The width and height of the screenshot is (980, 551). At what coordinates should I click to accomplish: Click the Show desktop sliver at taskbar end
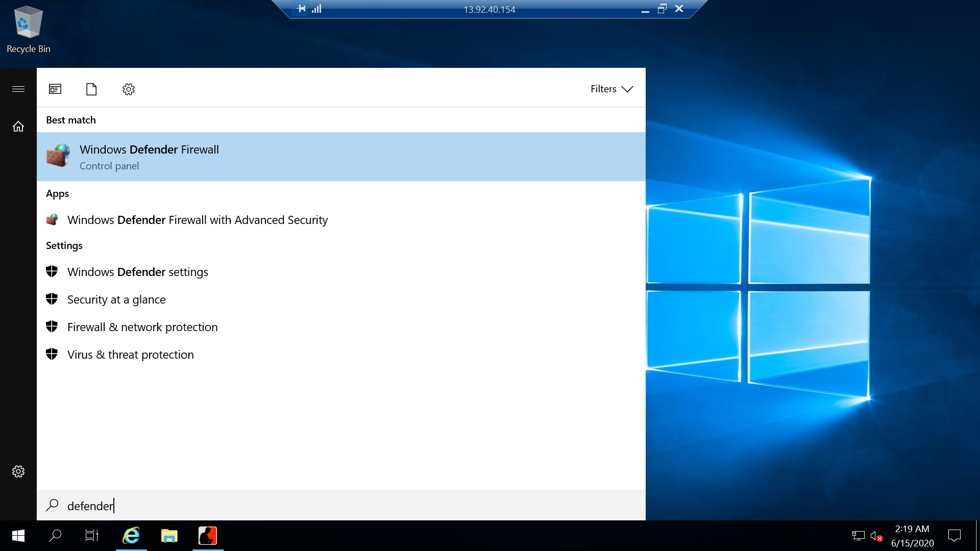coord(977,536)
